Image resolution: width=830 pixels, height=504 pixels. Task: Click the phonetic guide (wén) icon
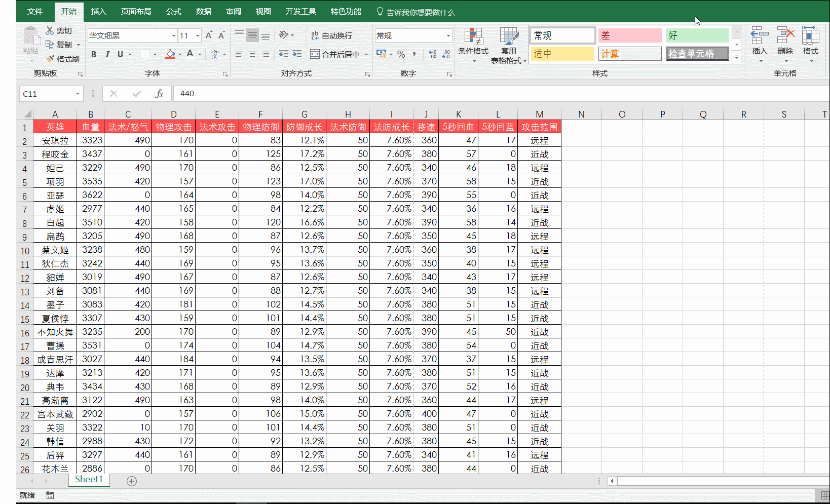(x=215, y=54)
